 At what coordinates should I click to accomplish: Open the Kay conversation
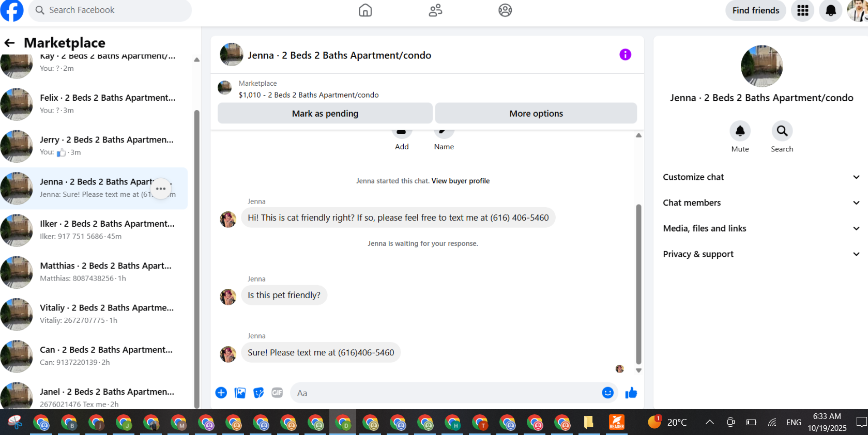click(94, 66)
